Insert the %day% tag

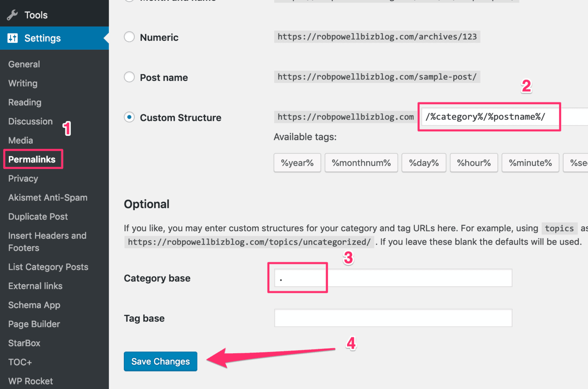coord(424,163)
